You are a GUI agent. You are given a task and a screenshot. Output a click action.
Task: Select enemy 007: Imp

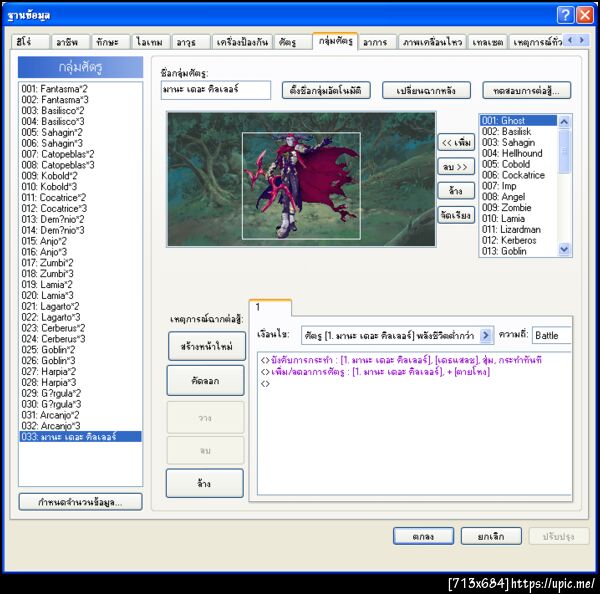[518, 186]
